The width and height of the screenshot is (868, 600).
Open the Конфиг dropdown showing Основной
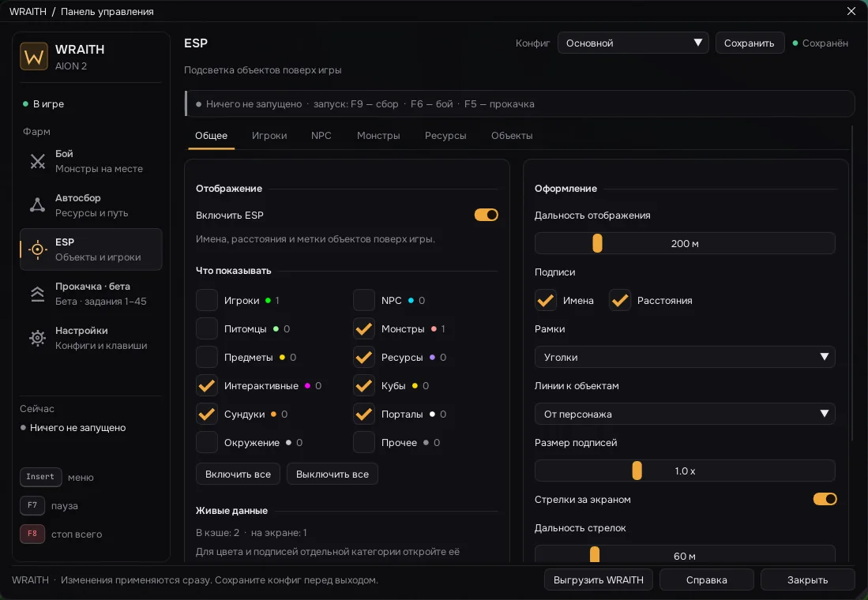[633, 43]
